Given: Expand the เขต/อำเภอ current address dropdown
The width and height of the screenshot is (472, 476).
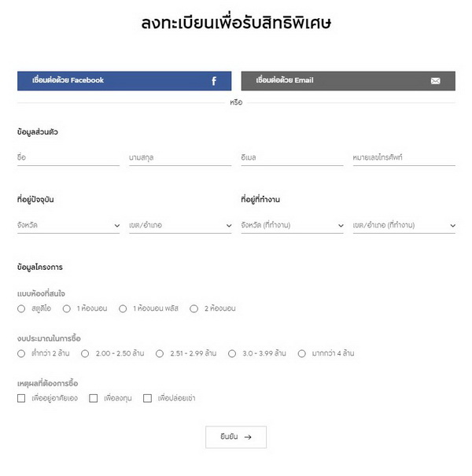Looking at the screenshot, I should pos(180,226).
